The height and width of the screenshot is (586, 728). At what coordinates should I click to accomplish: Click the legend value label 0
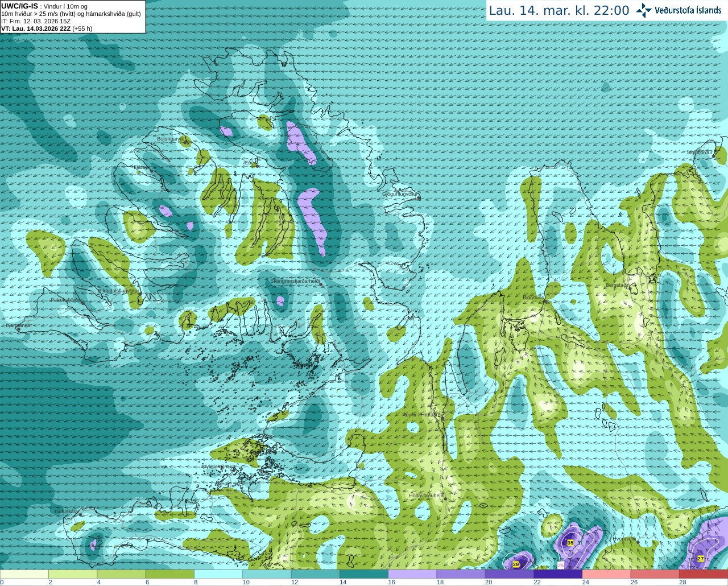[2, 582]
